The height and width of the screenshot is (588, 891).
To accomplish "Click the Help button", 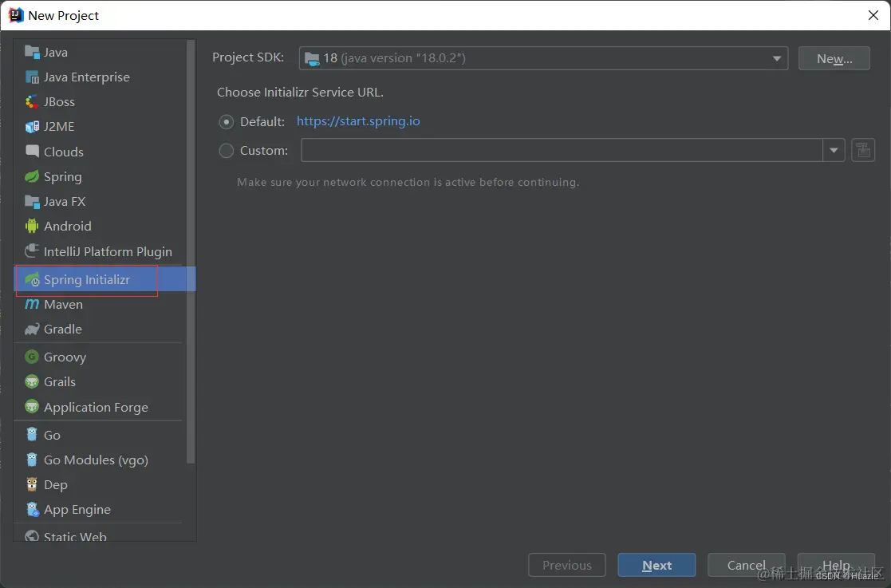I will point(836,566).
